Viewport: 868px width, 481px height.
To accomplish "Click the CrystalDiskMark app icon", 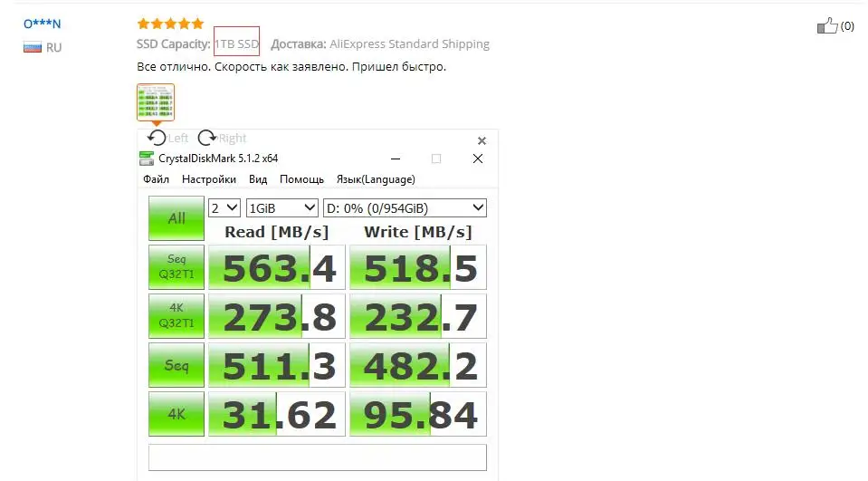I will click(146, 159).
